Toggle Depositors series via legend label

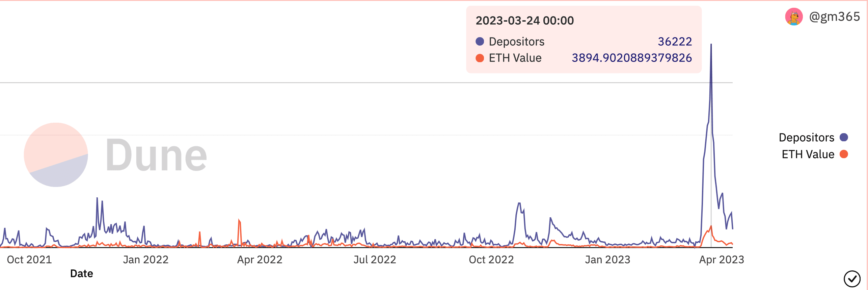tap(806, 138)
